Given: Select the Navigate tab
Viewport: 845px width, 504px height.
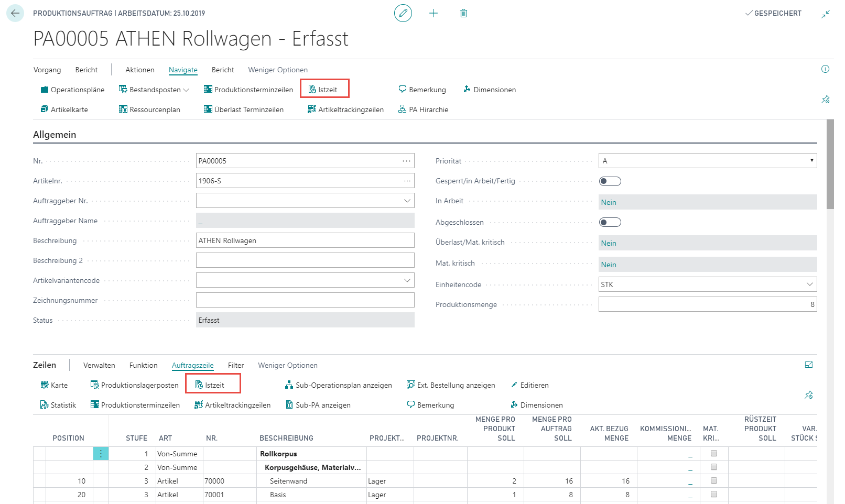Looking at the screenshot, I should coord(183,70).
